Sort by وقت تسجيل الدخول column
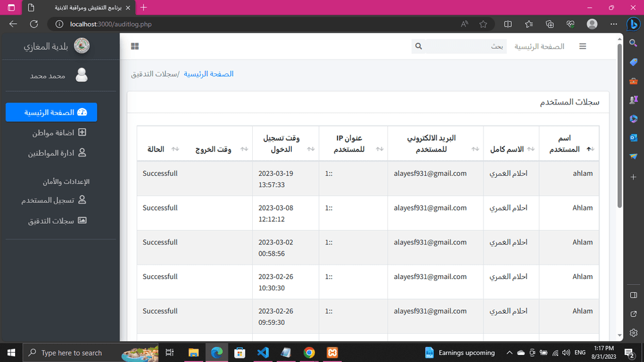The width and height of the screenshot is (644, 362). pyautogui.click(x=286, y=143)
